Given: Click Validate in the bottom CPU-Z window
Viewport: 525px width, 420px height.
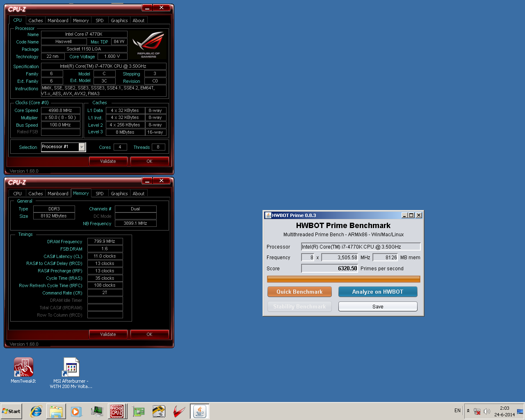Looking at the screenshot, I should tap(108, 334).
